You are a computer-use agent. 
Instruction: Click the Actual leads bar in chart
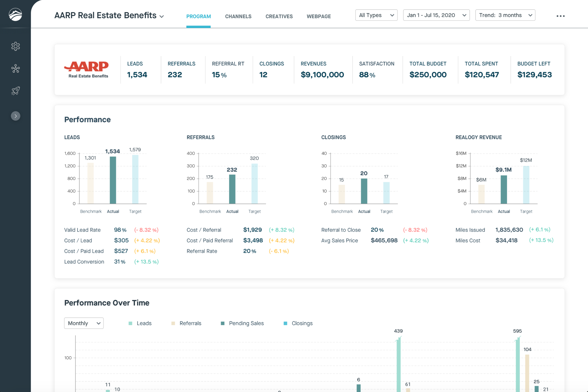(x=113, y=180)
